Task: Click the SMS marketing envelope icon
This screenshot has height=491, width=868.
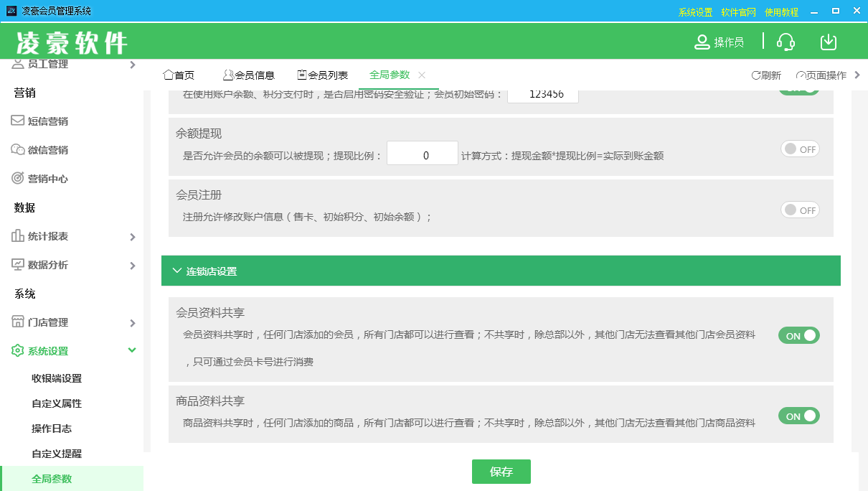Action: (x=18, y=121)
